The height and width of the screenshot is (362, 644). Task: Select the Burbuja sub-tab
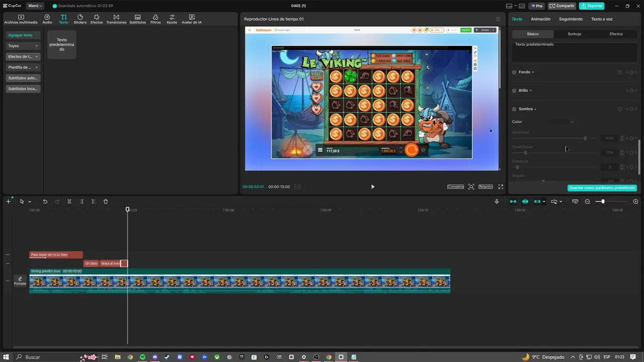pos(574,34)
